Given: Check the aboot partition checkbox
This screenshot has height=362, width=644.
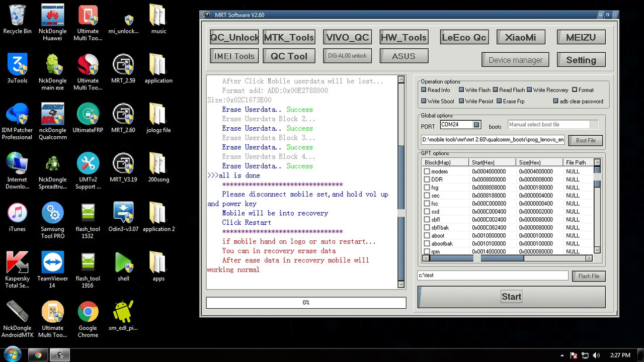Looking at the screenshot, I should click(427, 236).
